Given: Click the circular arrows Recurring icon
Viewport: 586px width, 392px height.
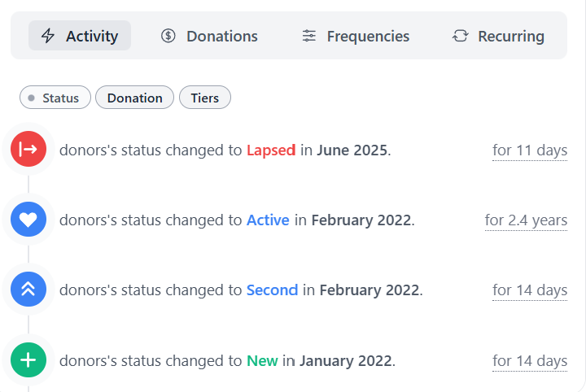Looking at the screenshot, I should (461, 36).
